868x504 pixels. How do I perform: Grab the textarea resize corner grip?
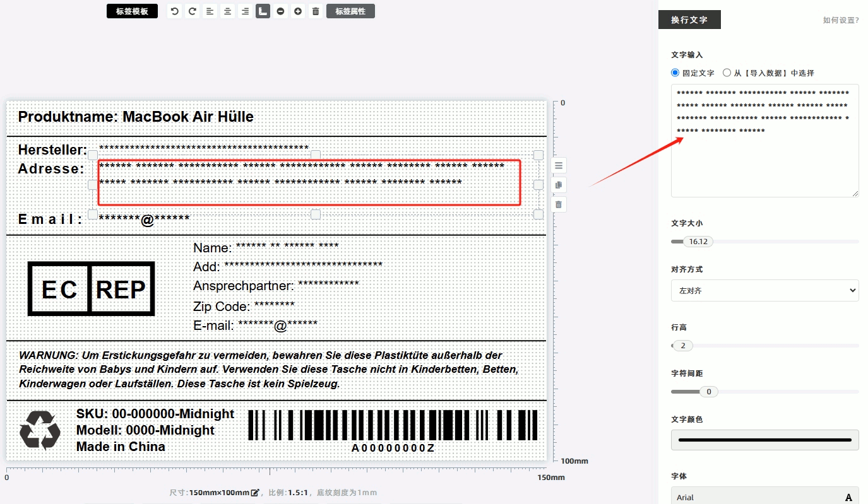855,194
